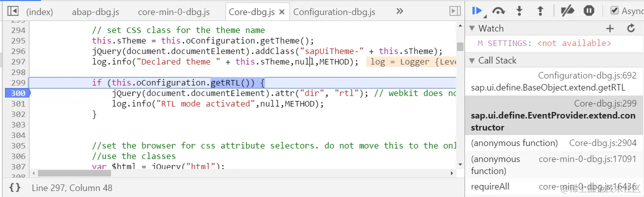Pretty print with the curly braces icon
Viewport: 644px width, 197px height.
15,188
